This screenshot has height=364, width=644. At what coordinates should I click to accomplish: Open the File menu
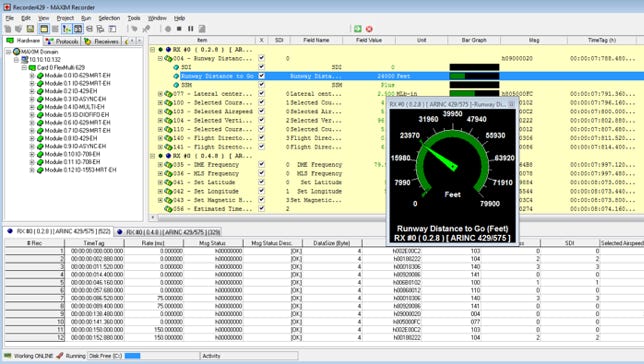click(x=9, y=18)
